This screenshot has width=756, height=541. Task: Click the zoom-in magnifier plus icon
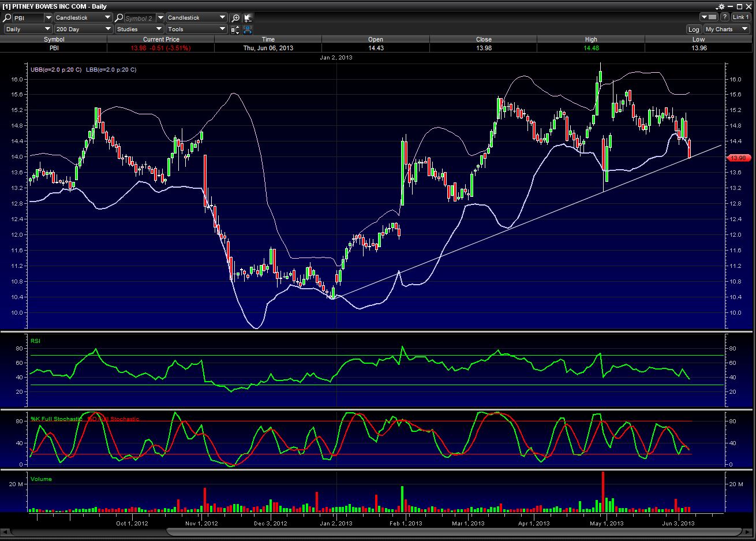[x=235, y=18]
